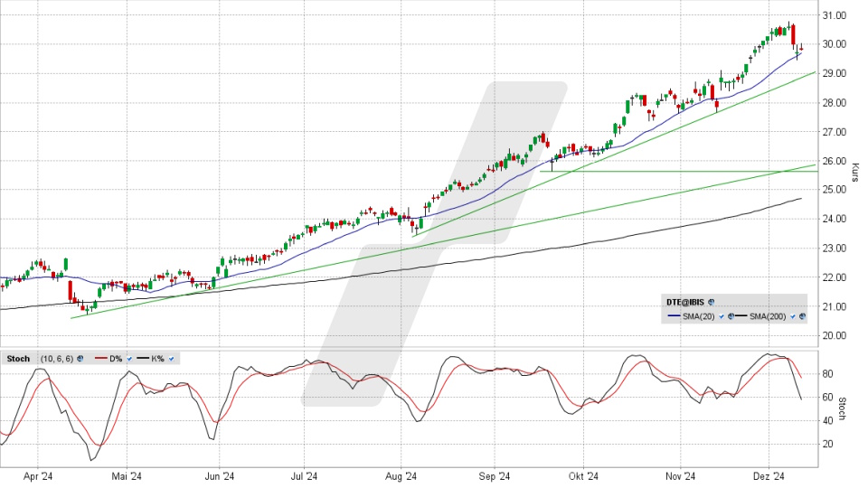Open settings icon beside DTE@IBIS label
Viewport: 868px width, 488px height.
click(x=712, y=302)
